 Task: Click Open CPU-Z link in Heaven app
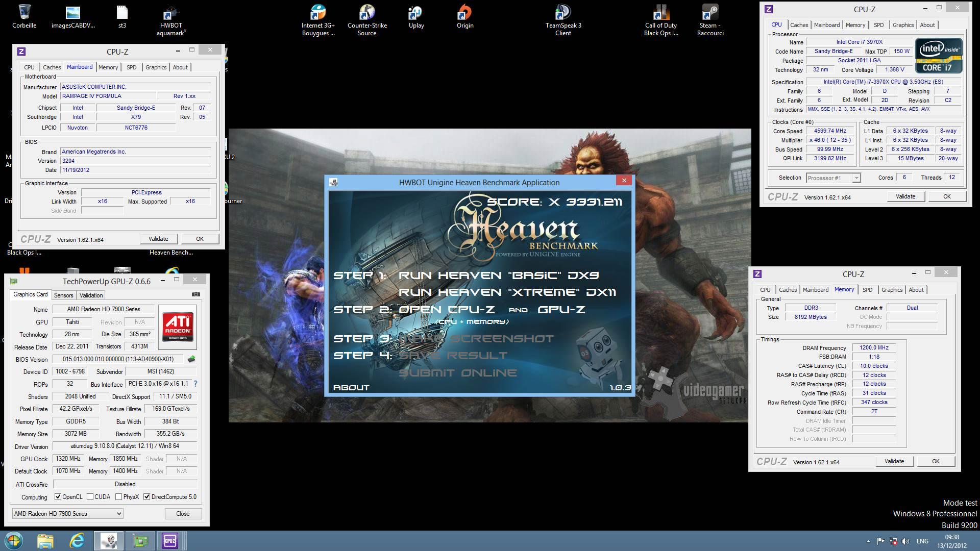(x=447, y=310)
